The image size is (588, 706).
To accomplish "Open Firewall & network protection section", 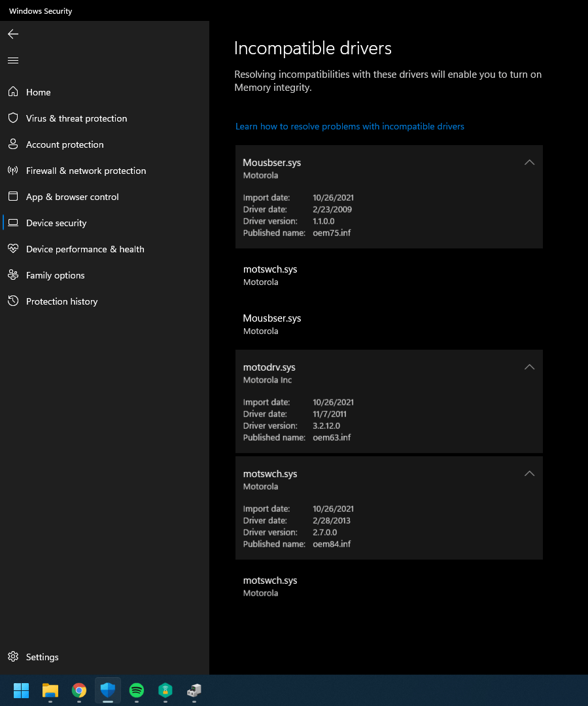I will point(86,171).
